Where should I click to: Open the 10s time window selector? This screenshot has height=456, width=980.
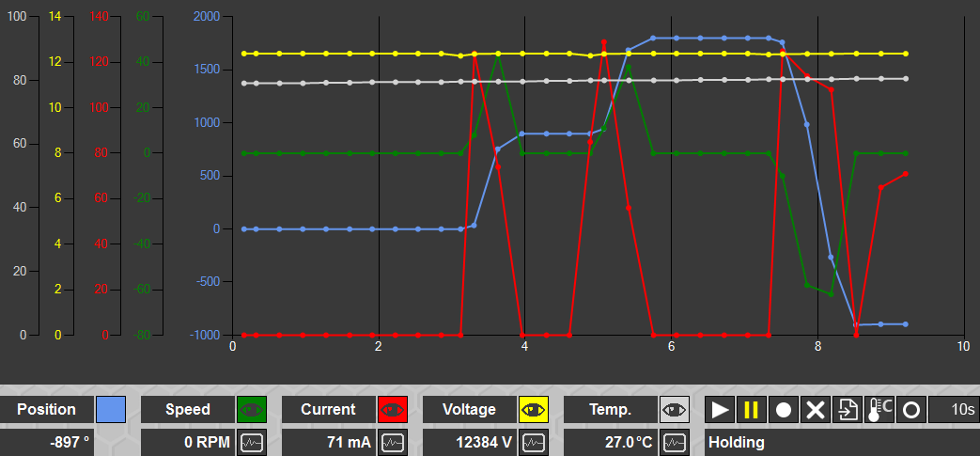pyautogui.click(x=953, y=410)
